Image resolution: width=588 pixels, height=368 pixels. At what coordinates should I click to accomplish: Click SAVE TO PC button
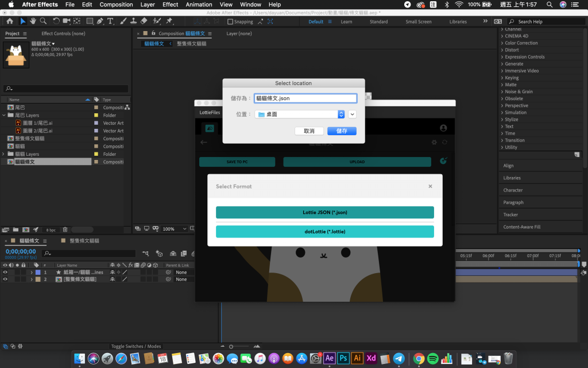click(237, 162)
